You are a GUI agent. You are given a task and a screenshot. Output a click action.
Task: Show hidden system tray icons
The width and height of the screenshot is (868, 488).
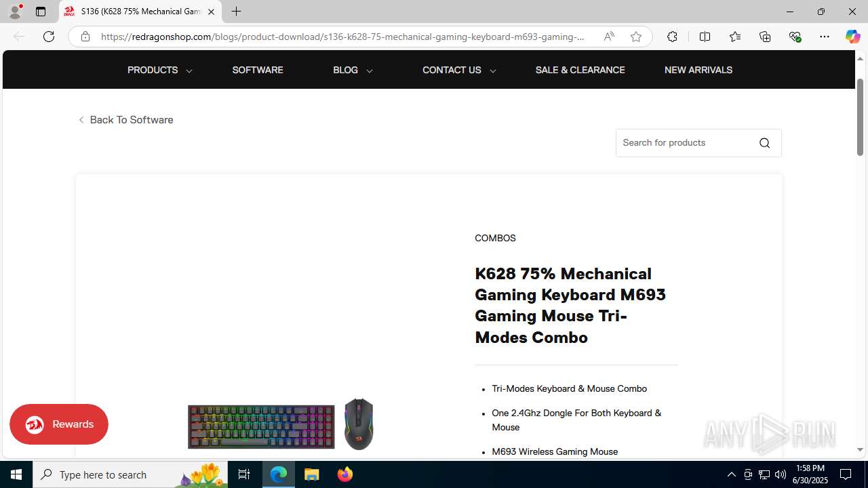click(731, 474)
